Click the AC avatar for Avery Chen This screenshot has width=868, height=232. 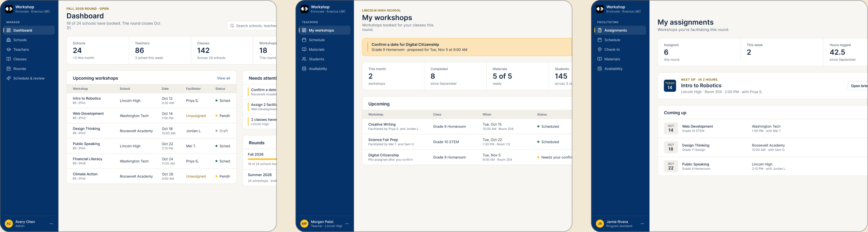click(9, 223)
